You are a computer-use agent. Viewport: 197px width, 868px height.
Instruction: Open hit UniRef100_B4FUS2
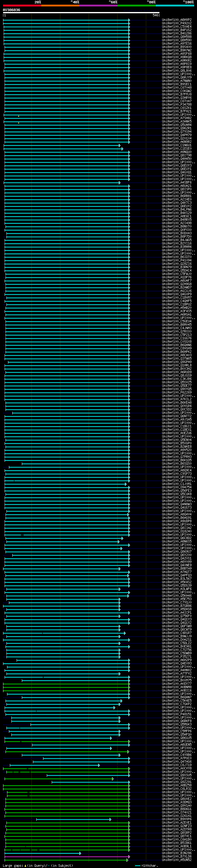[x=177, y=30]
